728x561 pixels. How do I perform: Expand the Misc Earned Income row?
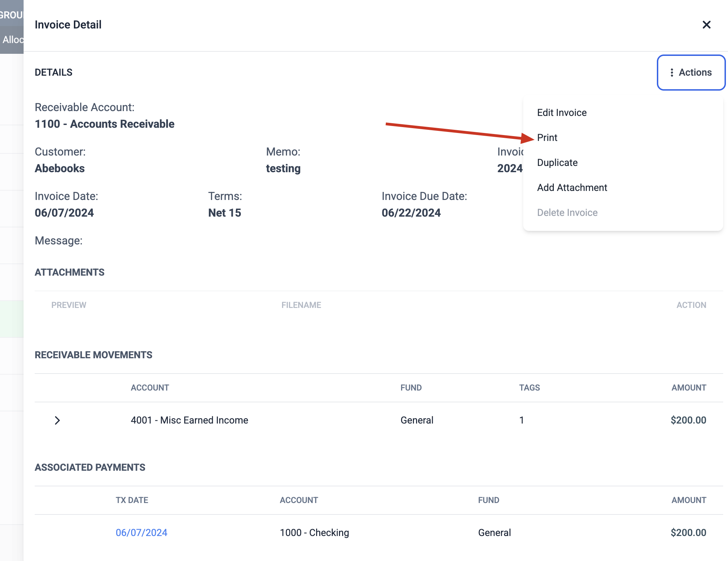point(58,420)
